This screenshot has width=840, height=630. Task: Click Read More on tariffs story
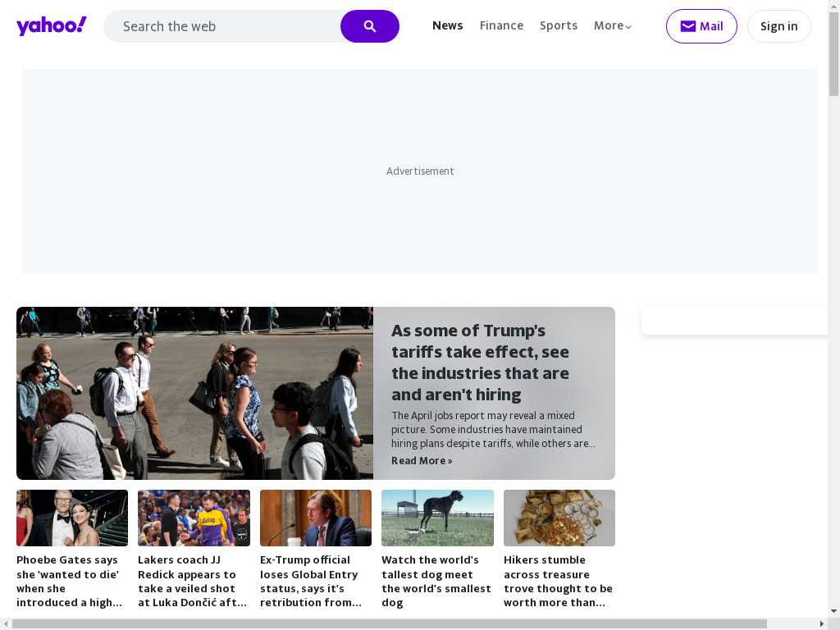tap(422, 461)
